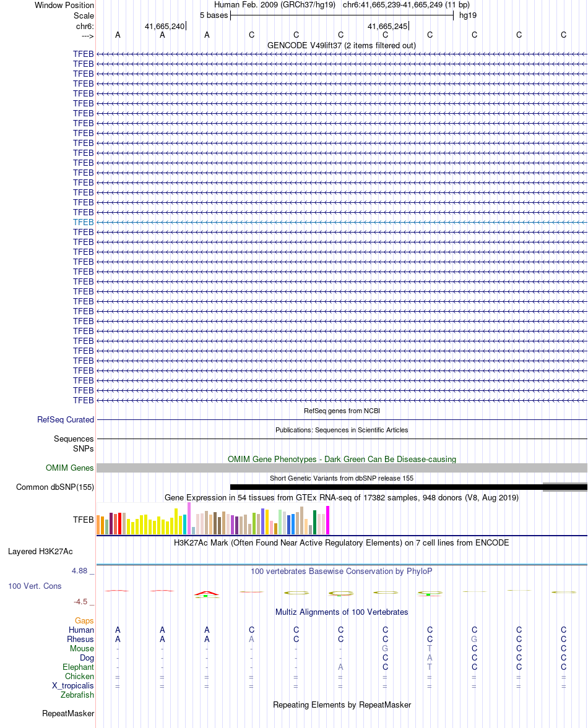Click the 5 bases scale bar
Image resolution: width=588 pixels, height=728 pixels.
coord(342,15)
